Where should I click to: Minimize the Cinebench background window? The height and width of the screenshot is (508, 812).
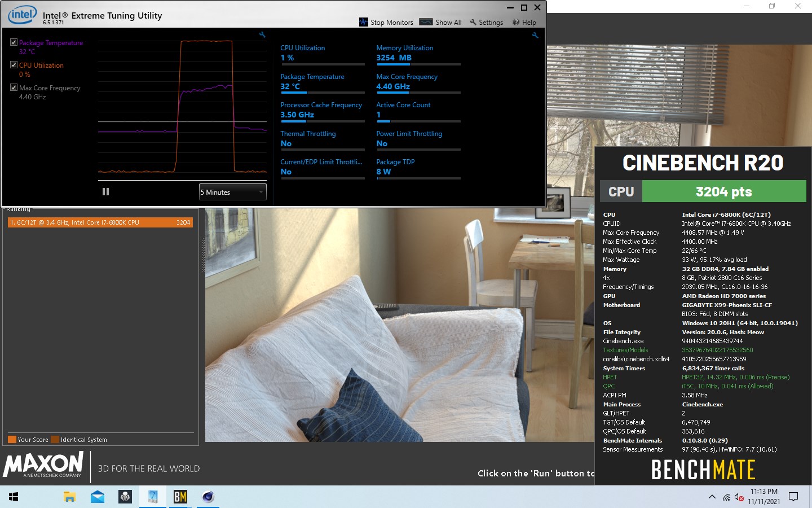[747, 6]
